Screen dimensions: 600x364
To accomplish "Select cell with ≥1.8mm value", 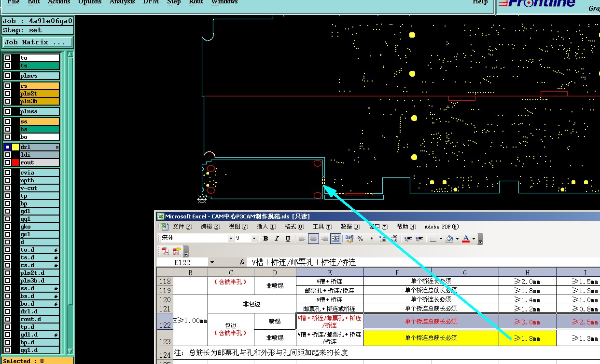I will pyautogui.click(x=527, y=337).
